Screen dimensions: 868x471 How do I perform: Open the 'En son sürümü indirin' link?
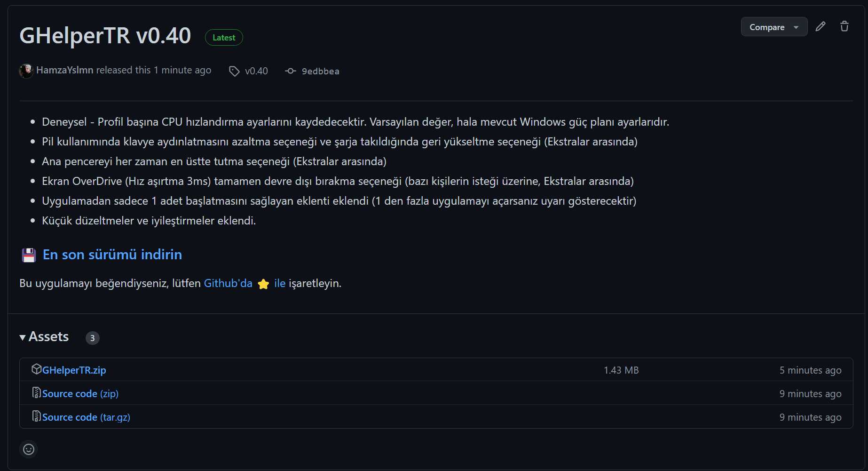(112, 255)
